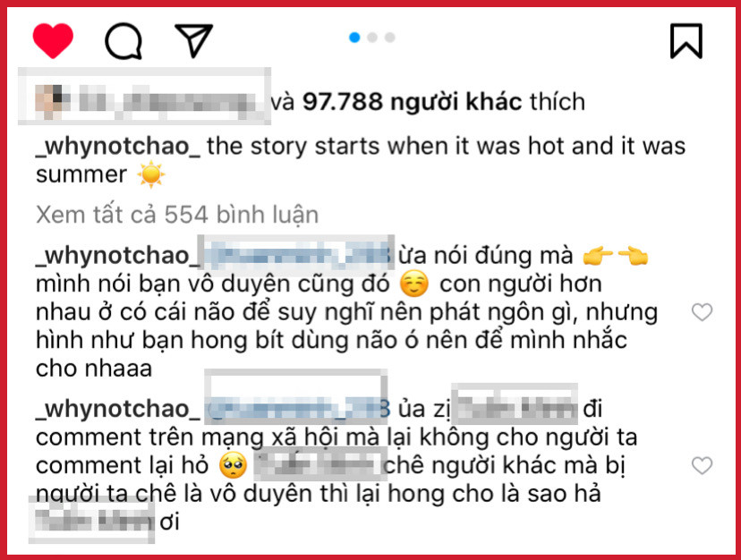741x560 pixels.
Task: Tap blurred mention in first comment
Action: coord(298,256)
